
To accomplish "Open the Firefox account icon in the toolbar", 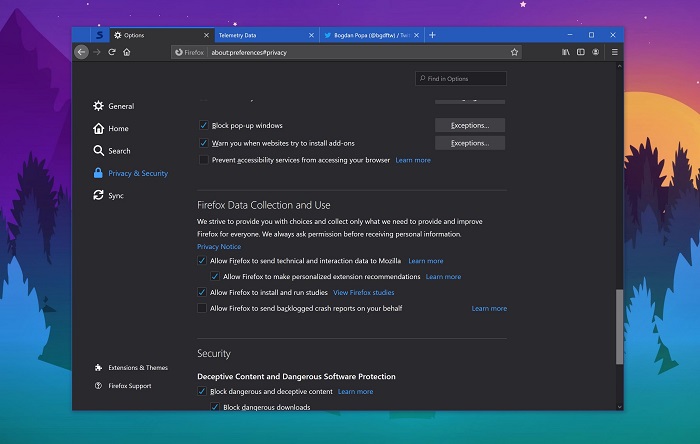I will pos(597,52).
